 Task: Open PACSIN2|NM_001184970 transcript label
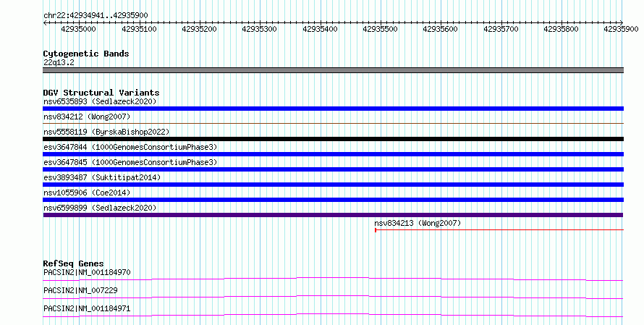(87, 272)
